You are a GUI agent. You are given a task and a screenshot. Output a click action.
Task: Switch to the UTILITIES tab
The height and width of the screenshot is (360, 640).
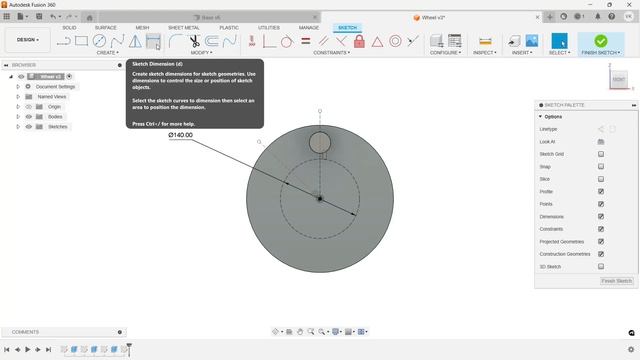coord(269,27)
